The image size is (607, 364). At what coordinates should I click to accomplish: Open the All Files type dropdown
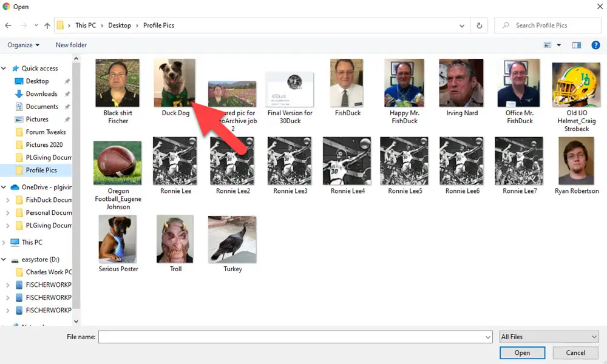(x=549, y=337)
